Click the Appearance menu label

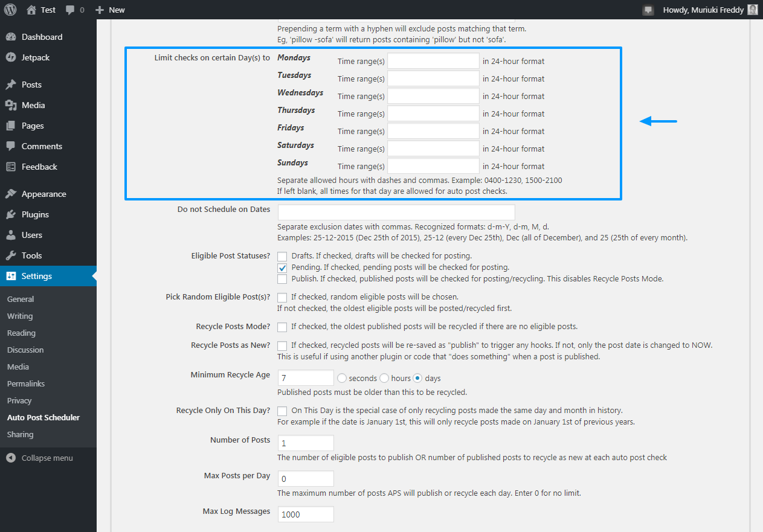click(44, 194)
